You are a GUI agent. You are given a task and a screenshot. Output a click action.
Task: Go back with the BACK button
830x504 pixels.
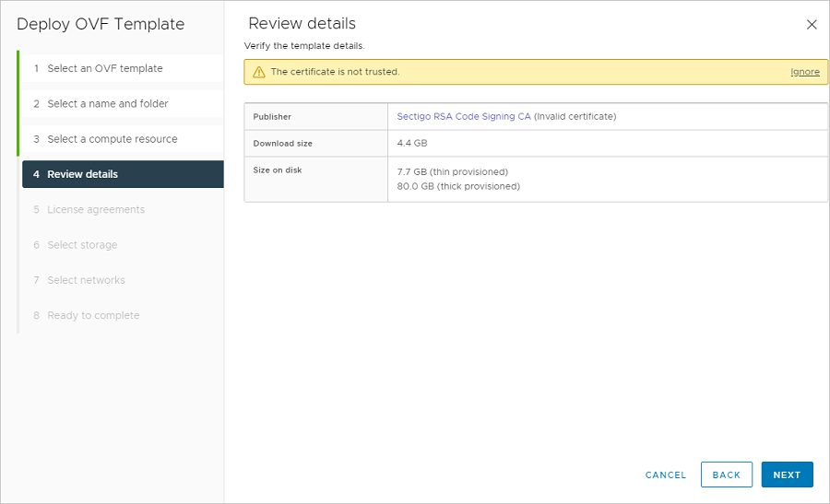tap(726, 475)
